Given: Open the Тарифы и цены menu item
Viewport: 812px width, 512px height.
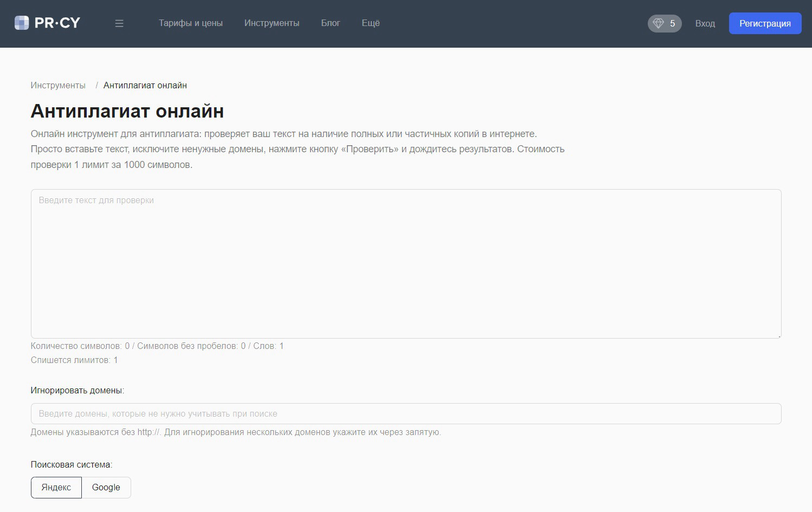Looking at the screenshot, I should 191,23.
